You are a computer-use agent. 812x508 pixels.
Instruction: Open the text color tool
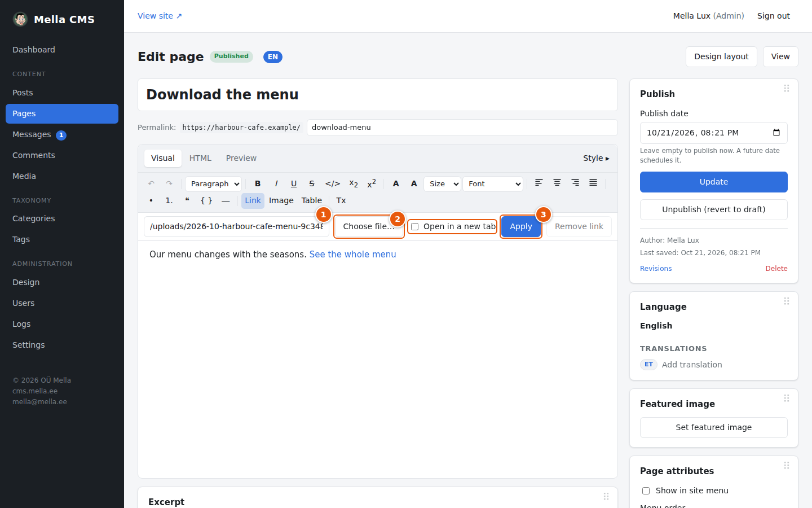coord(396,183)
